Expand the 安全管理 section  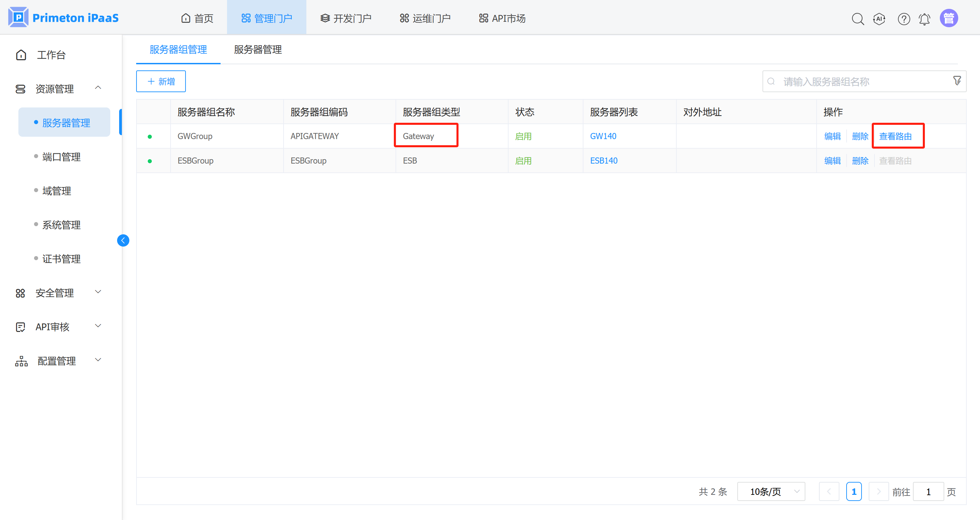(x=98, y=292)
